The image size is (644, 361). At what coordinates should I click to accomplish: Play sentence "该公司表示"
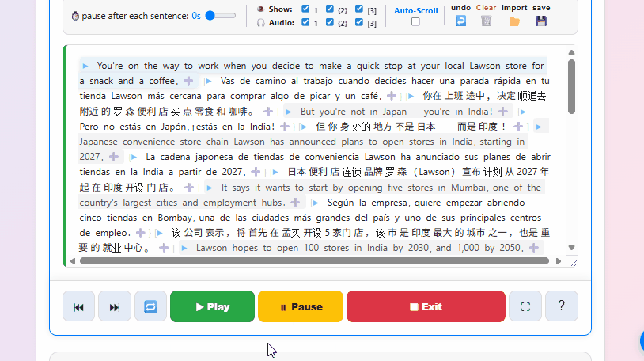click(160, 233)
